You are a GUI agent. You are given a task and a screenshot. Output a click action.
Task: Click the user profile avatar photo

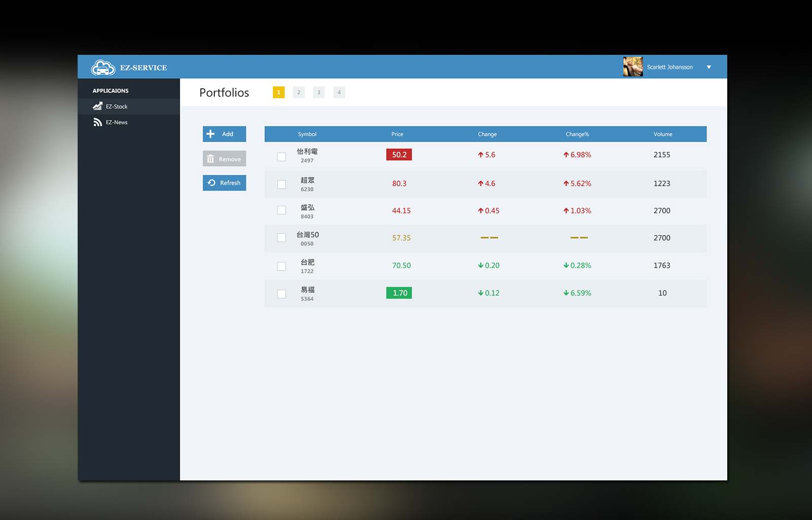tap(633, 67)
